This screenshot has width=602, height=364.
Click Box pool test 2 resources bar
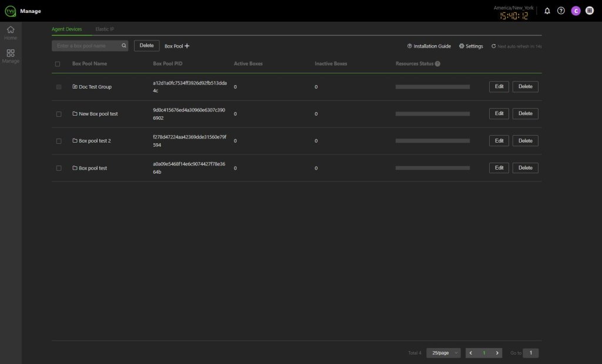point(433,141)
